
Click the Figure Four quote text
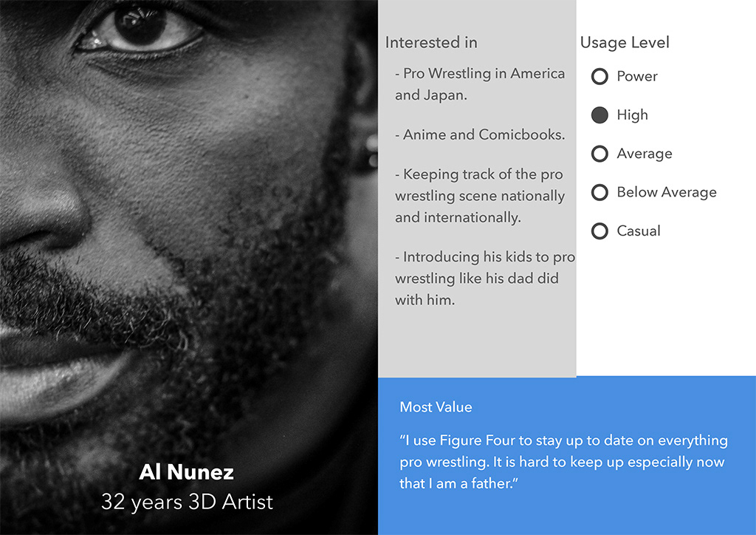[563, 462]
